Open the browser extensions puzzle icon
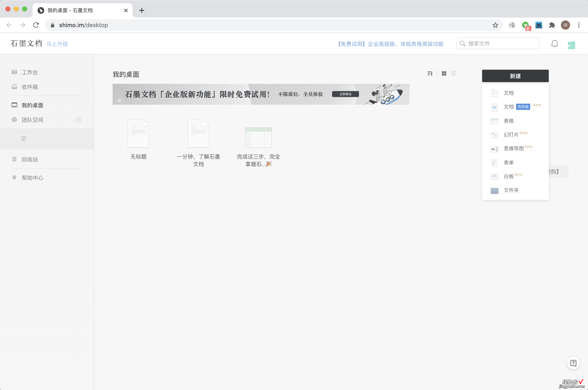This screenshot has width=588, height=390. click(552, 25)
